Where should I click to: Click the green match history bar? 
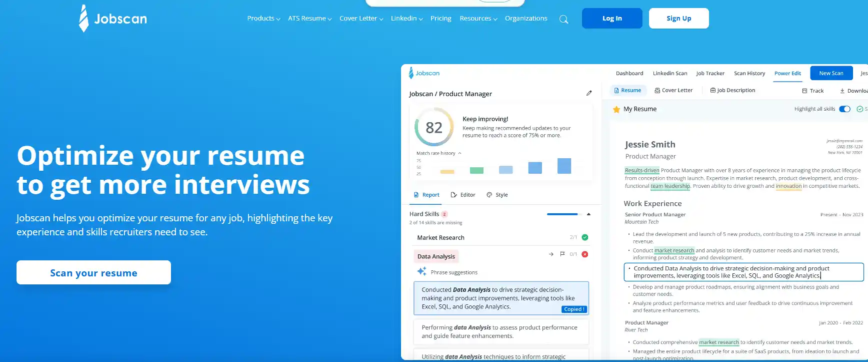point(476,170)
